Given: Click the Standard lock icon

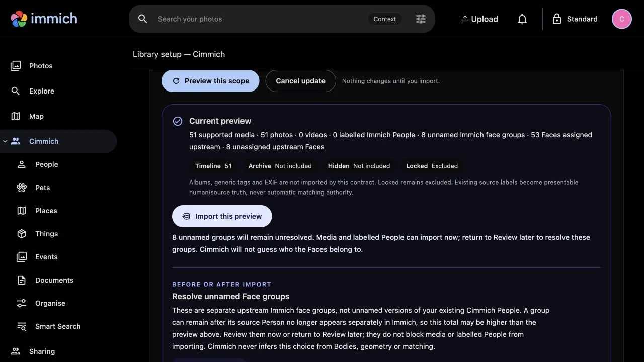Looking at the screenshot, I should [x=557, y=19].
